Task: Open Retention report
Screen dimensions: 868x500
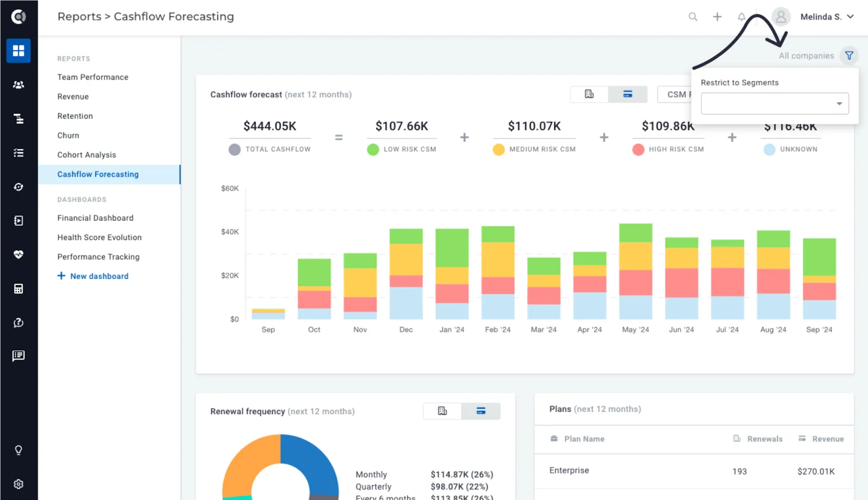Action: point(75,116)
